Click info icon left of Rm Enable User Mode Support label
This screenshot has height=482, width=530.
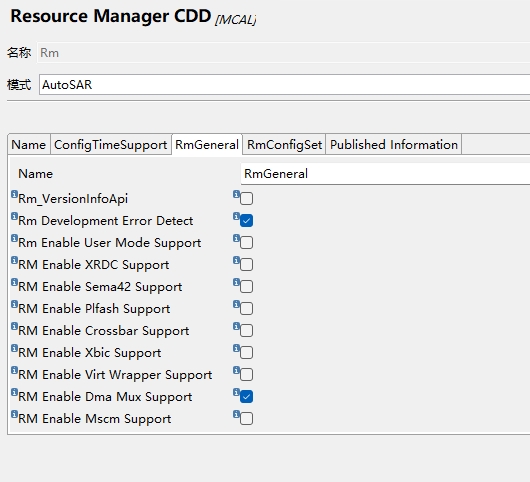pyautogui.click(x=14, y=238)
